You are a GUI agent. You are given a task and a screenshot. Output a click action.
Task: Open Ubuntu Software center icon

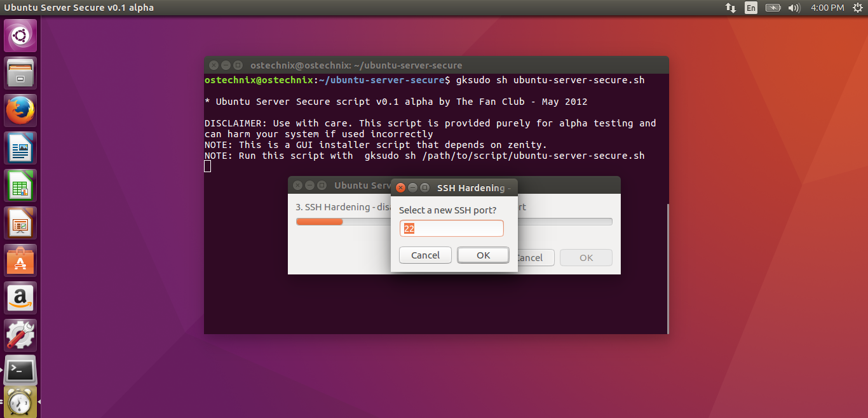coord(21,260)
